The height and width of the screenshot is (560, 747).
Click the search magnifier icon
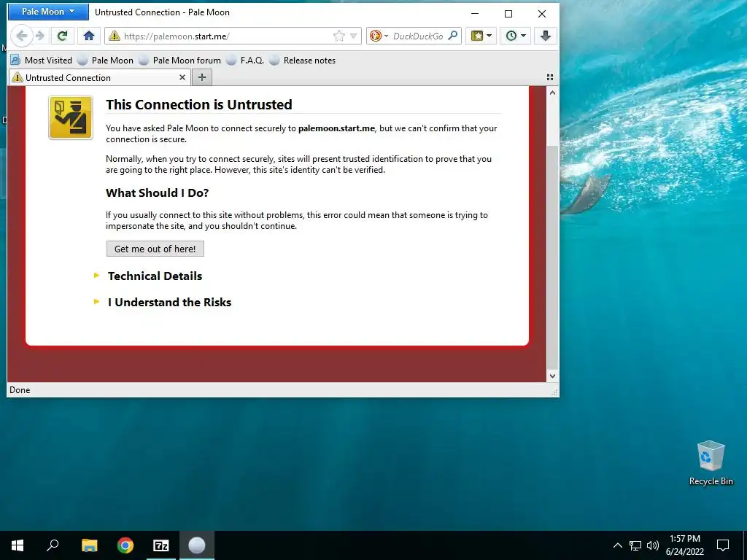click(x=453, y=36)
